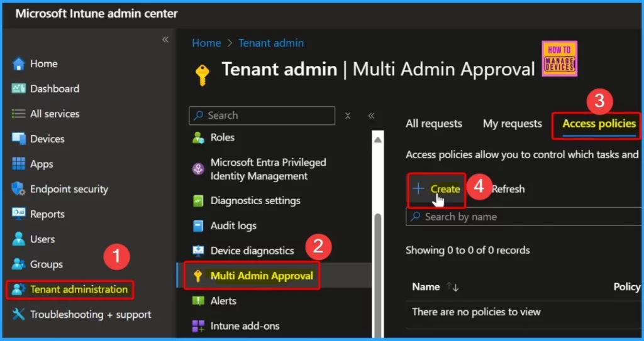
Task: Click the Privileged Identity Management purple icon
Action: [x=198, y=169]
